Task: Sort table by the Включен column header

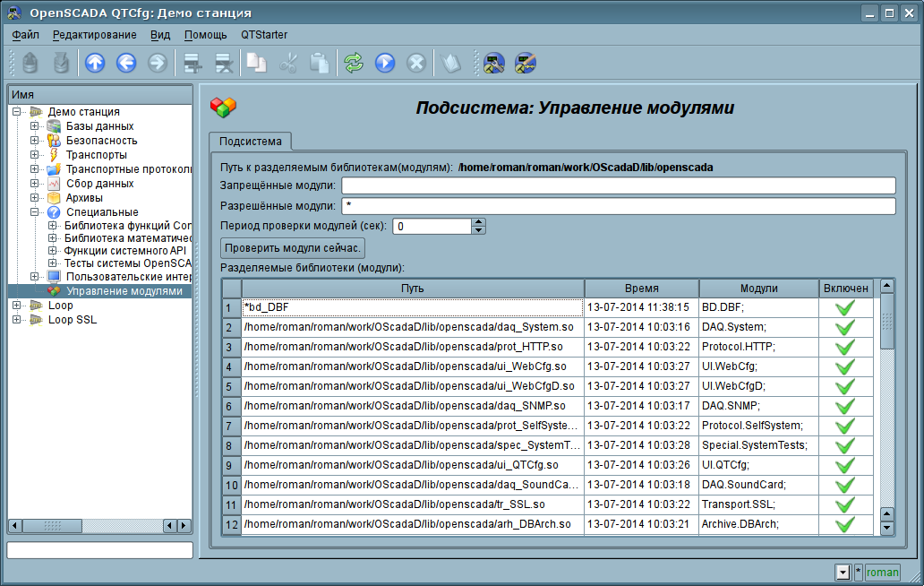Action: pyautogui.click(x=845, y=289)
